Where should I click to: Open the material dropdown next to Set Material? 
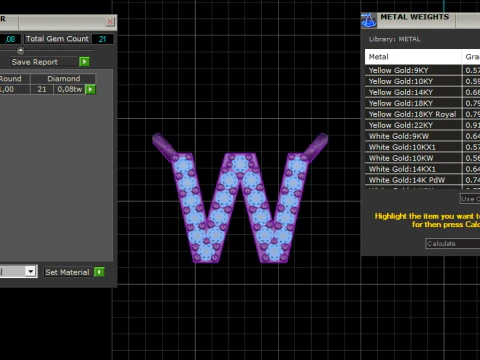point(31,271)
